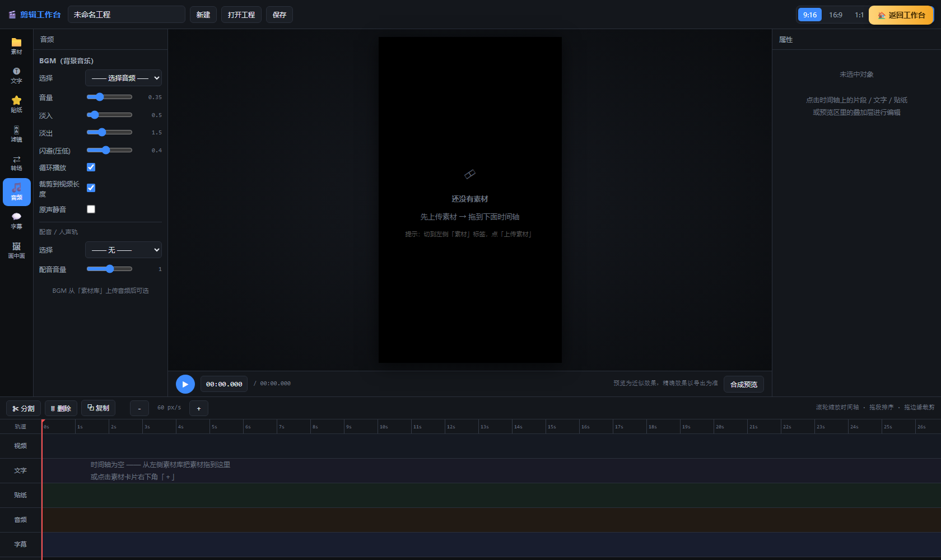Open the 字幕 (subtitles) sidebar panel
The width and height of the screenshot is (941, 560).
coord(17,221)
